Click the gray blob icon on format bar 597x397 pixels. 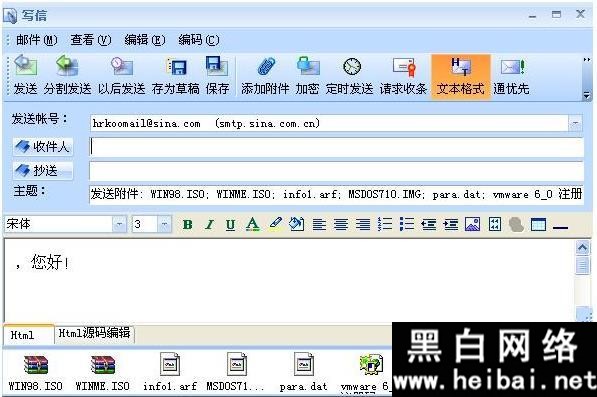point(516,225)
